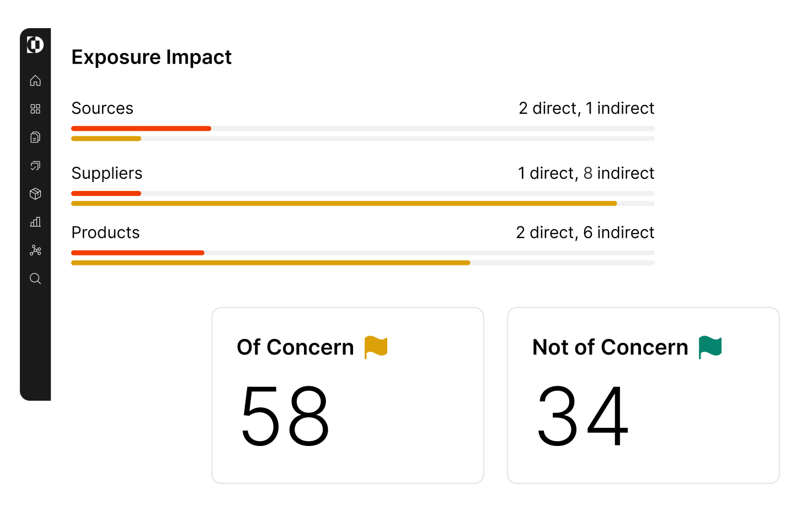
Task: Click the yellow Of Concern flag
Action: point(376,347)
